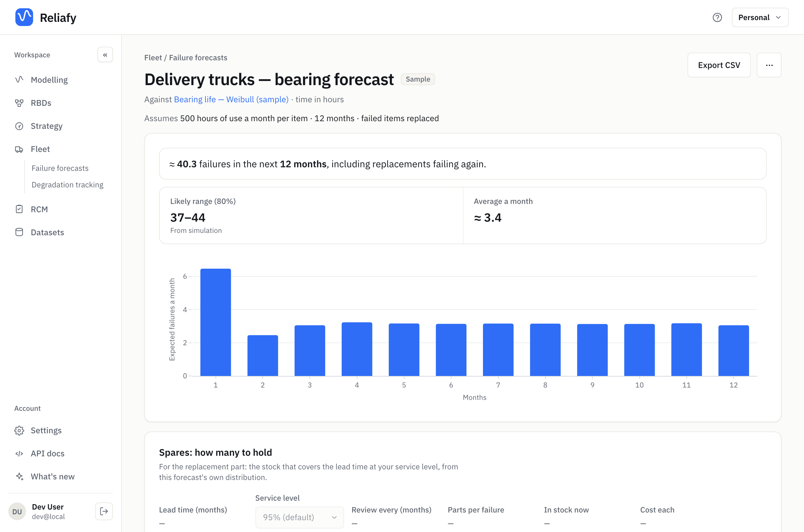Click the DU user avatar
Image resolution: width=804 pixels, height=532 pixels.
[x=17, y=511]
